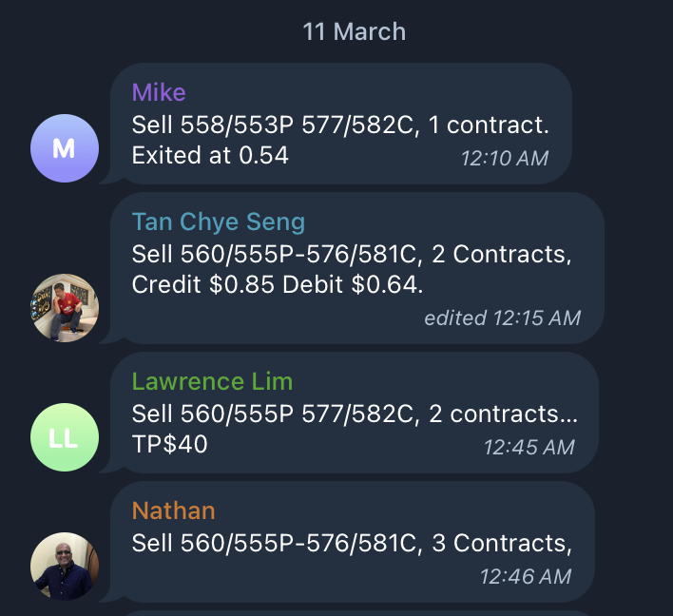This screenshot has height=616, width=673.
Task: Open Nathan's profile photo avatar
Action: (65, 567)
